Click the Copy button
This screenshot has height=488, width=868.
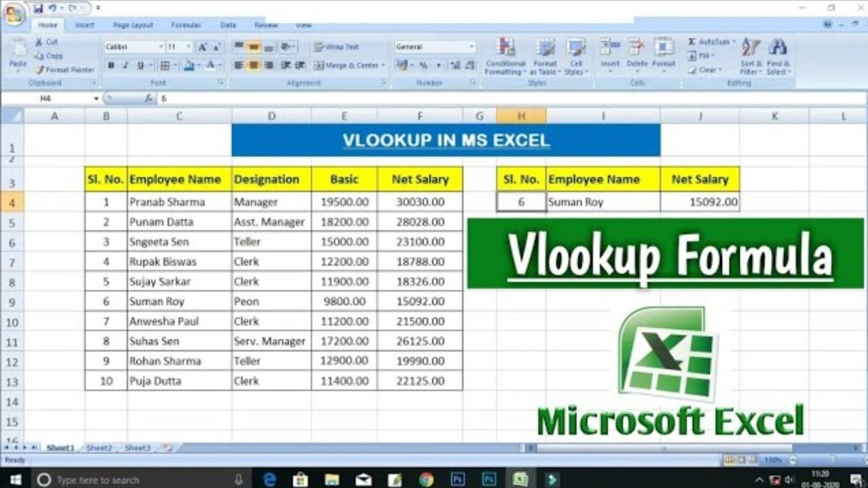[49, 56]
